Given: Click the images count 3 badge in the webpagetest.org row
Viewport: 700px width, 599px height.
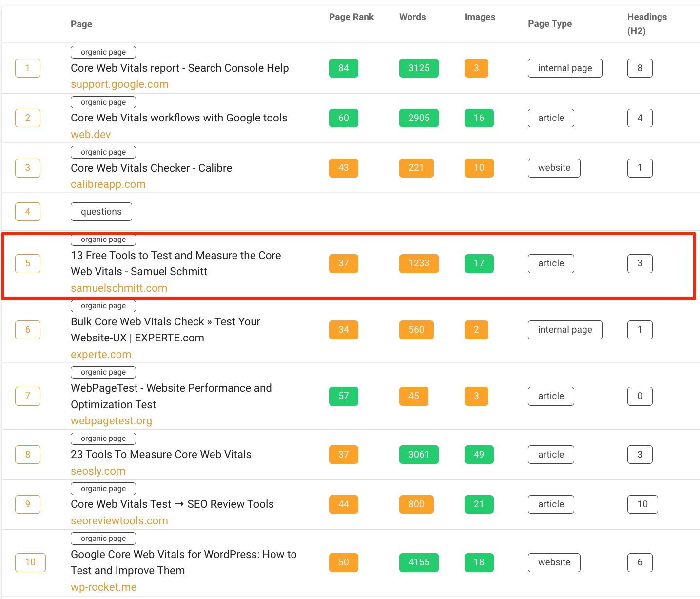Looking at the screenshot, I should tap(476, 396).
